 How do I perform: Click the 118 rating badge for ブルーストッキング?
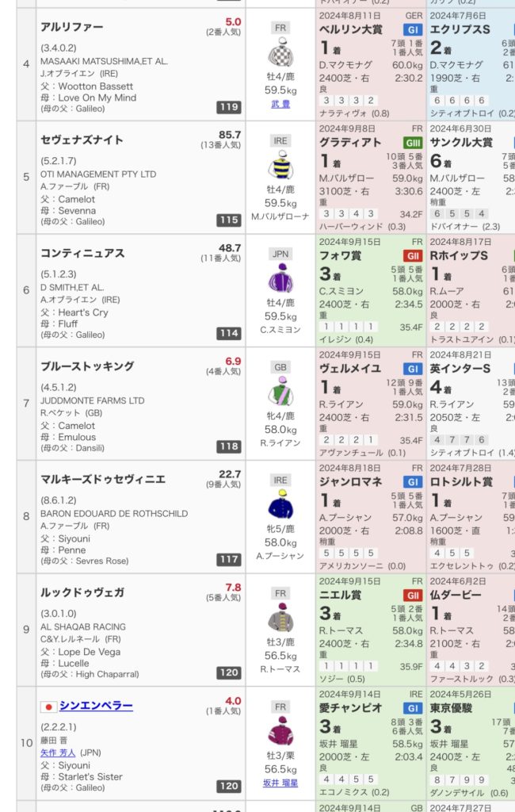228,447
